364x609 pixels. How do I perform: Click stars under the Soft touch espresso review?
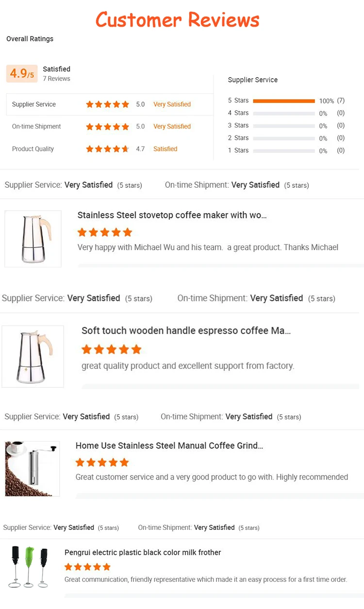coord(111,349)
